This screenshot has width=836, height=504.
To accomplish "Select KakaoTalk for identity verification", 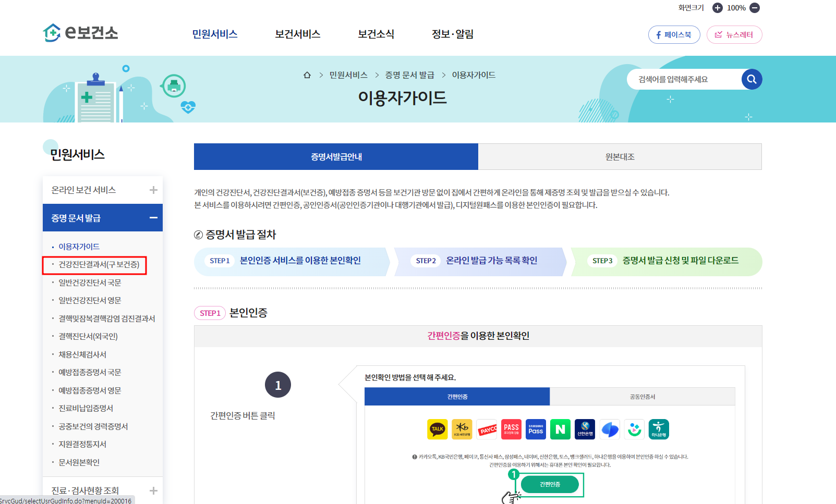I will point(437,429).
